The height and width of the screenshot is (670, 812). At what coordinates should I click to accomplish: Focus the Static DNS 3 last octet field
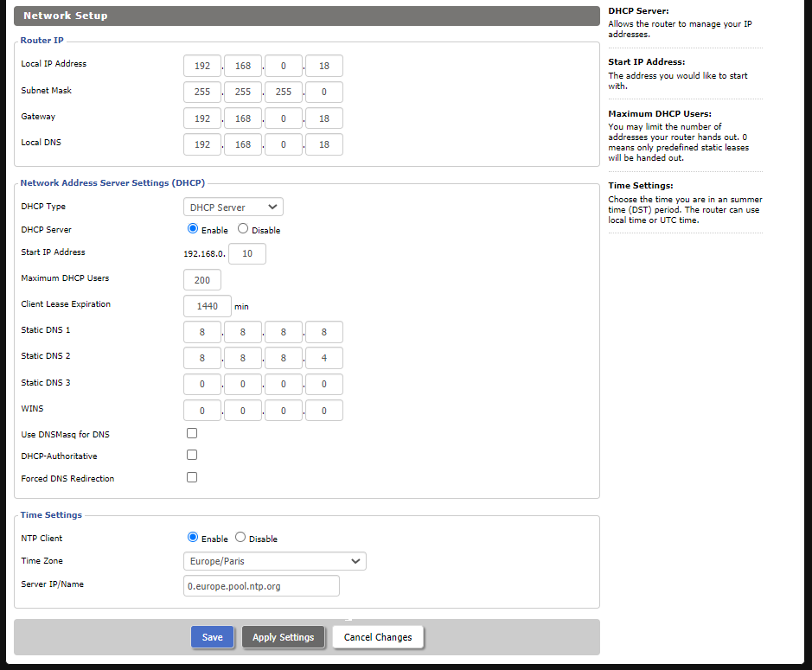coord(324,384)
